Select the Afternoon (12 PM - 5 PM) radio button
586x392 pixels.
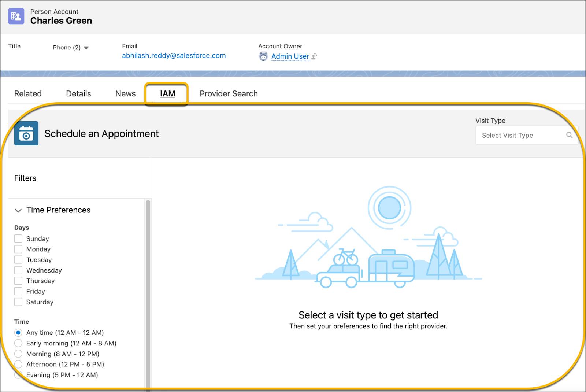click(18, 364)
